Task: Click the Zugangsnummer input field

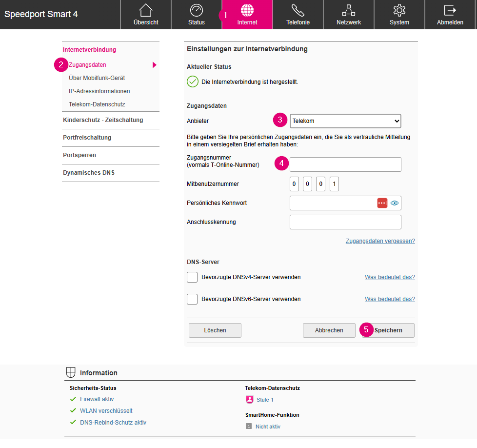Action: [345, 164]
